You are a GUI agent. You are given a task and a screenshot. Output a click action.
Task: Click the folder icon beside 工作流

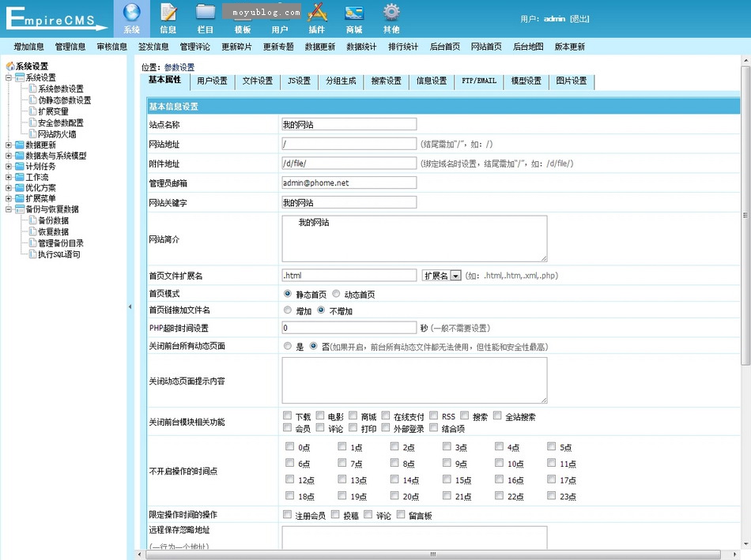20,177
